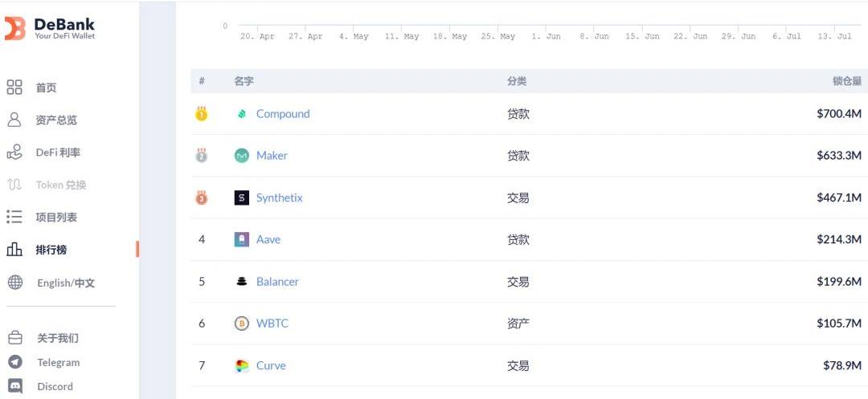Click the DeBank logo icon
The height and width of the screenshot is (399, 868).
point(15,28)
